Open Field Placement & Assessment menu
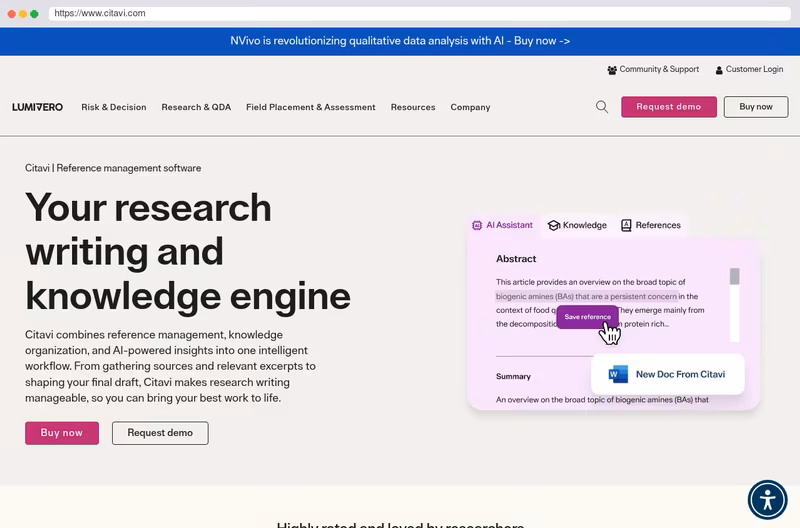Screen dimensions: 800x528 point(311,107)
